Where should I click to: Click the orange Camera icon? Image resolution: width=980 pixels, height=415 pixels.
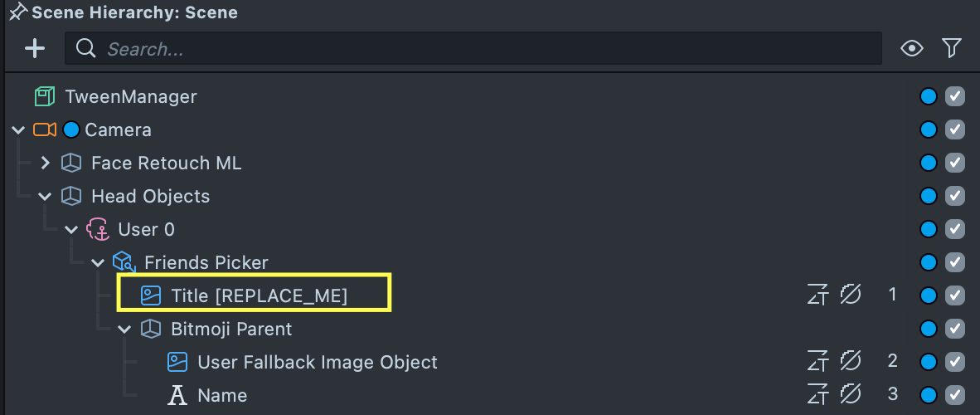click(x=44, y=129)
